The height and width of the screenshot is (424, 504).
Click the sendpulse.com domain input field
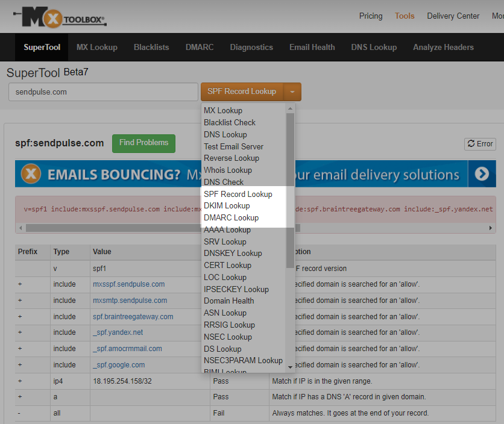pyautogui.click(x=103, y=92)
